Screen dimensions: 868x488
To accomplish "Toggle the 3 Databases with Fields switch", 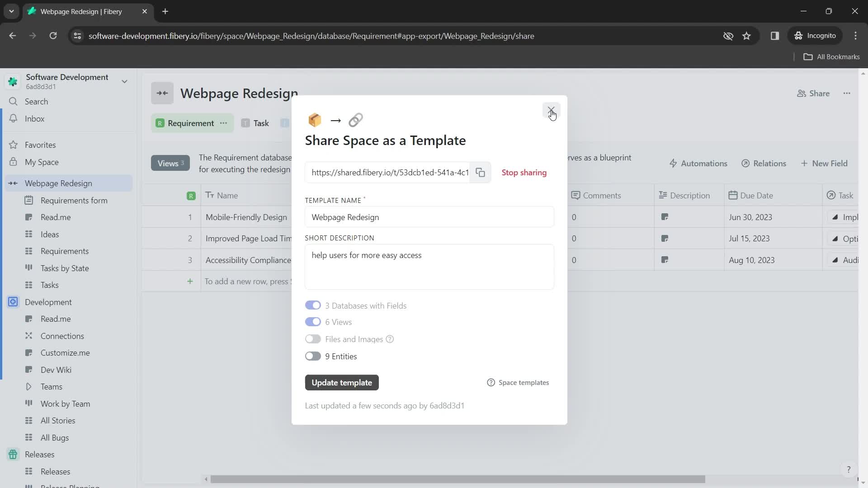I will pos(313,305).
